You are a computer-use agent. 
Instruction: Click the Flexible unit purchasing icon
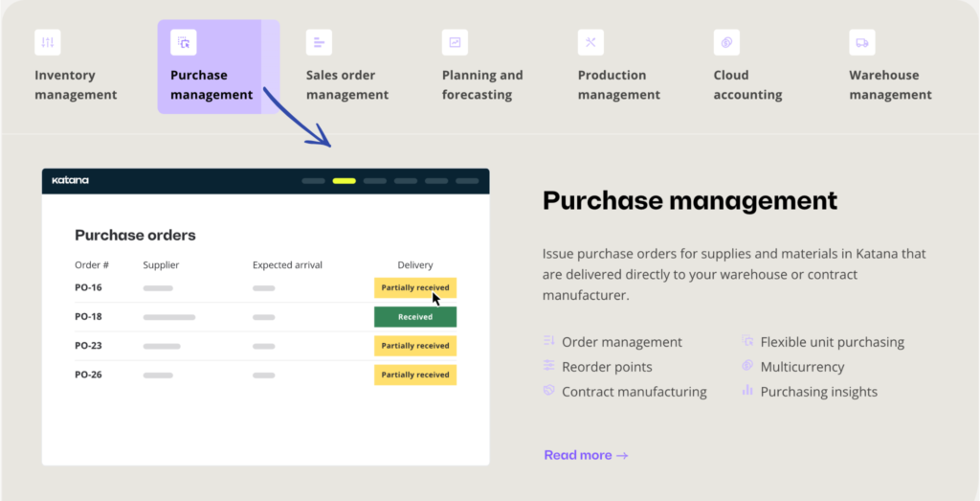click(x=747, y=341)
